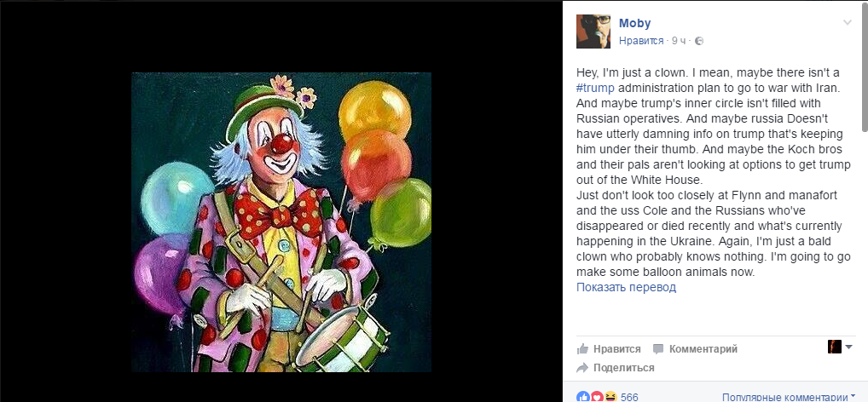868x402 pixels.
Task: Click the blue Like reaction icon
Action: click(x=584, y=397)
